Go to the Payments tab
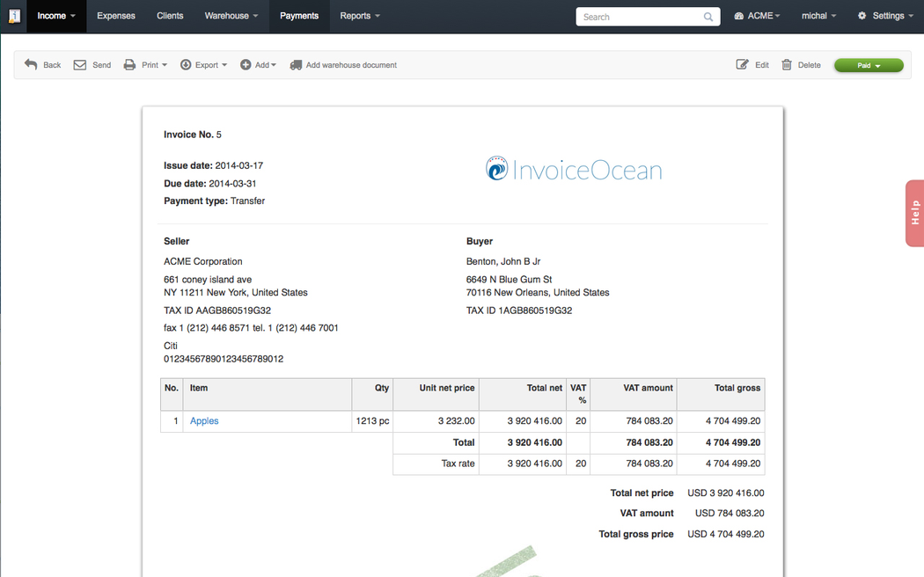924x577 pixels. pyautogui.click(x=299, y=16)
